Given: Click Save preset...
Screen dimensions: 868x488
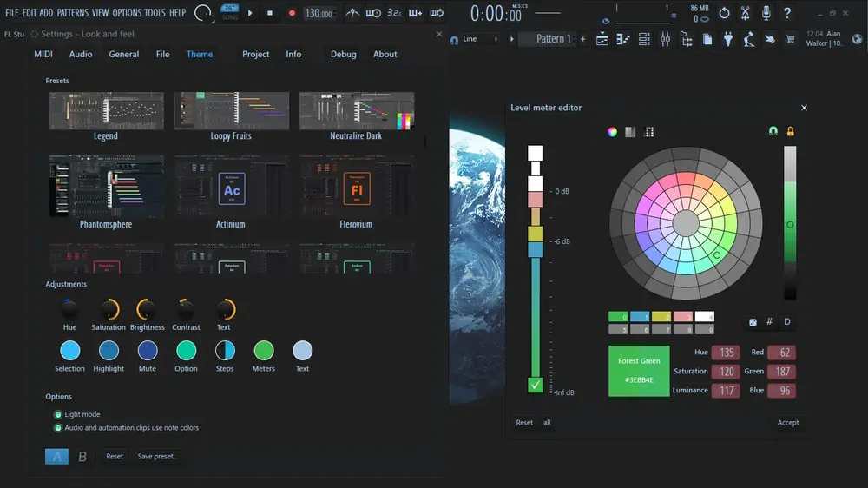Looking at the screenshot, I should [x=157, y=457].
